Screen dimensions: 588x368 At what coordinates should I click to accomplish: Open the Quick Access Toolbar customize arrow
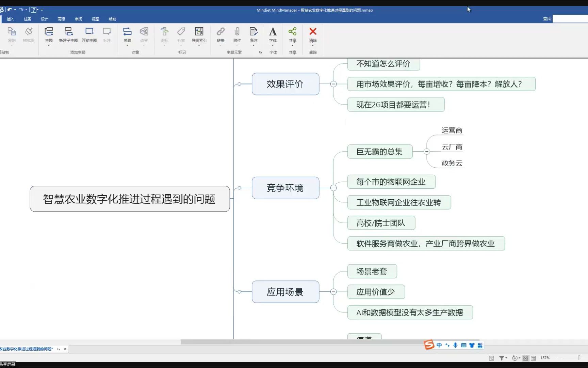[x=42, y=10]
